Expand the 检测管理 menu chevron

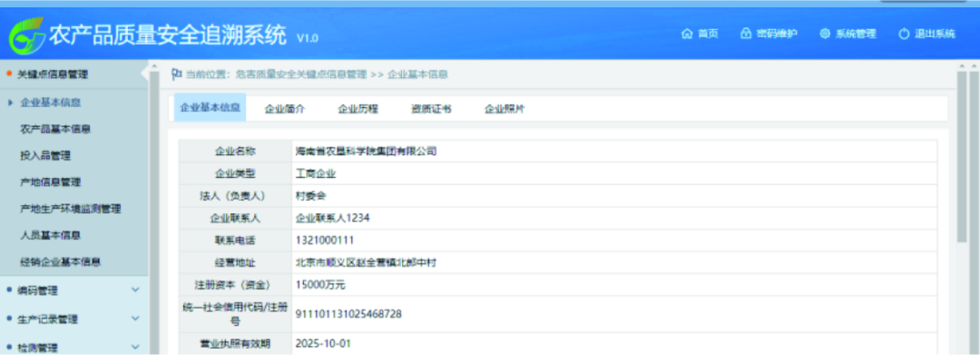pos(135,347)
